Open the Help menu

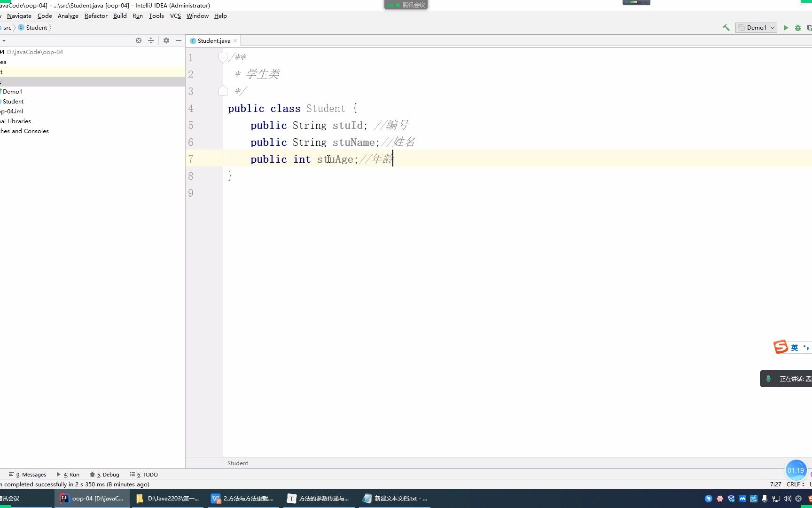pos(220,16)
